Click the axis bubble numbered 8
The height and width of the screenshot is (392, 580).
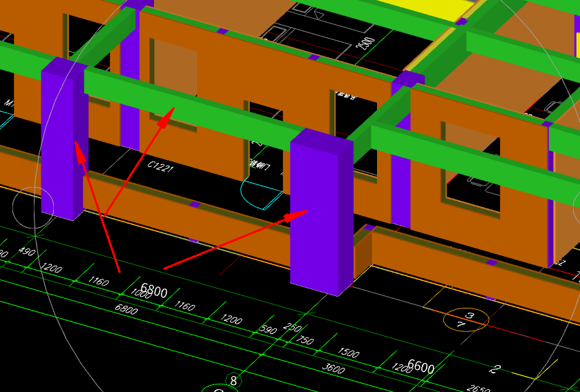tap(233, 380)
